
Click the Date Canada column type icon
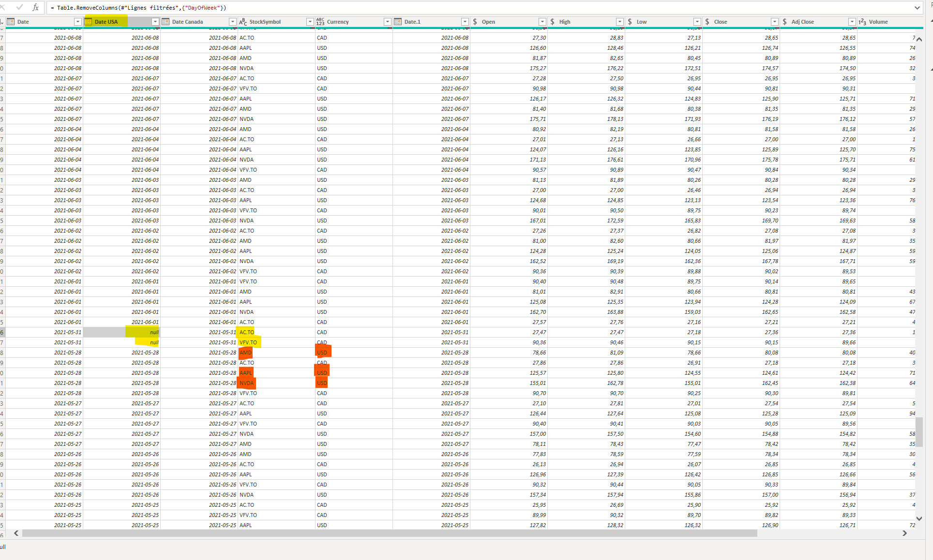click(166, 22)
